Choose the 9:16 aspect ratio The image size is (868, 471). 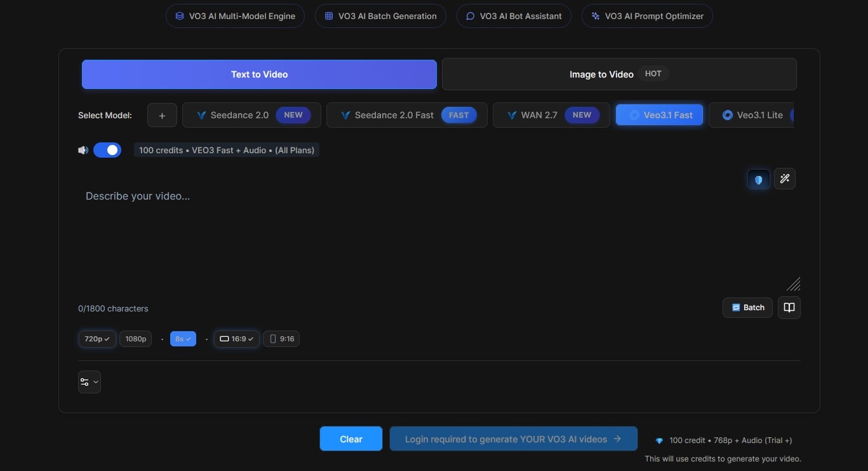coord(281,339)
